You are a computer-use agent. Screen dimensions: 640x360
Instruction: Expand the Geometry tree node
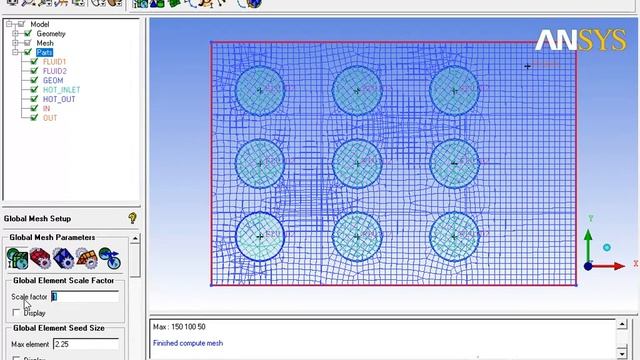(15, 33)
